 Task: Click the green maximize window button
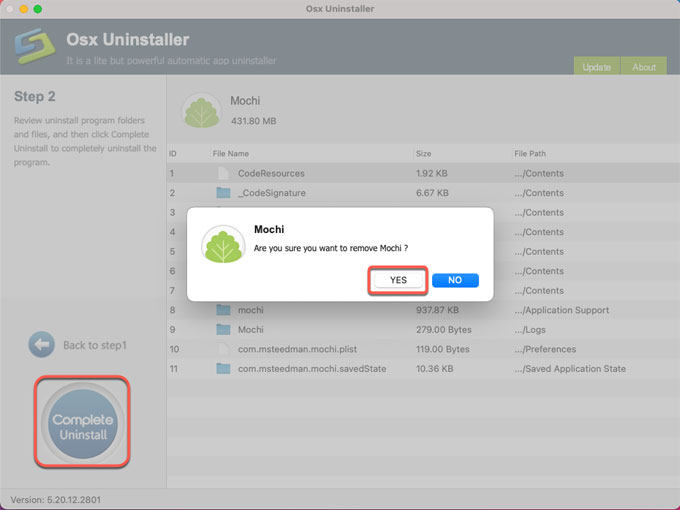pyautogui.click(x=39, y=8)
